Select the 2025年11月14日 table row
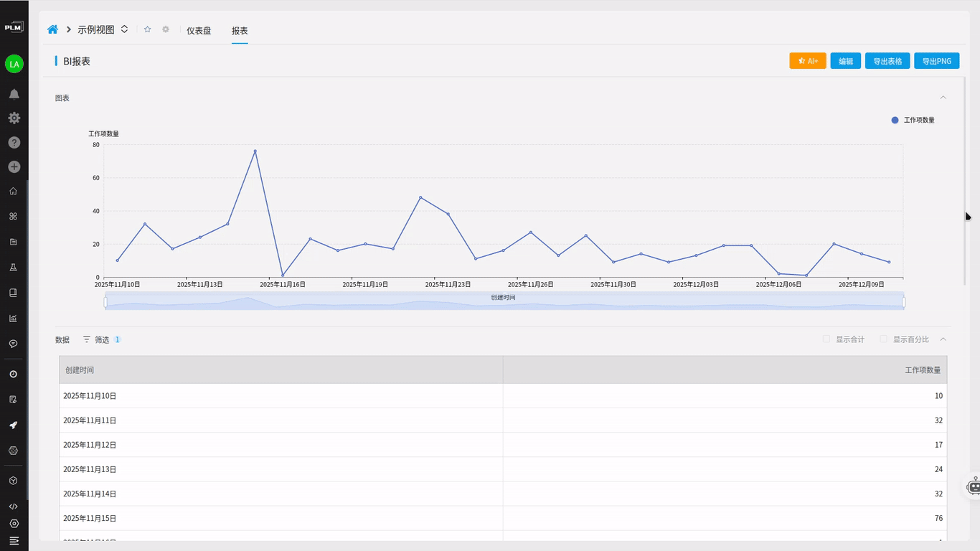Screen dimensions: 980x551 503,494
